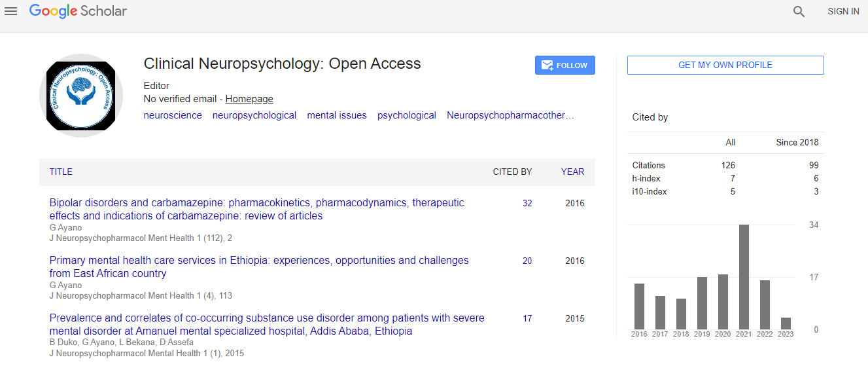Select the neuroscience interest tag
868x370 pixels.
pyautogui.click(x=173, y=115)
